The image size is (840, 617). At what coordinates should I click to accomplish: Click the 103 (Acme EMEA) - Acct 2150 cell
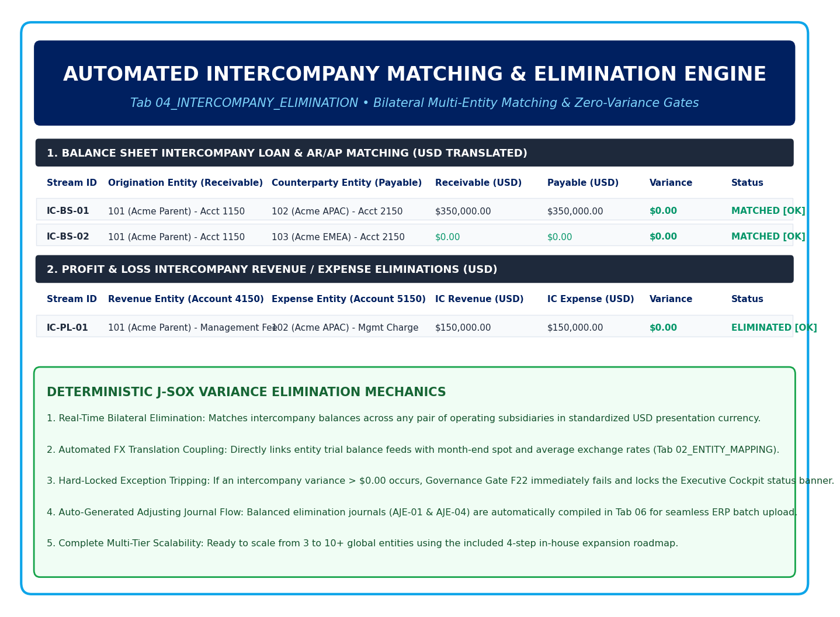tap(338, 237)
